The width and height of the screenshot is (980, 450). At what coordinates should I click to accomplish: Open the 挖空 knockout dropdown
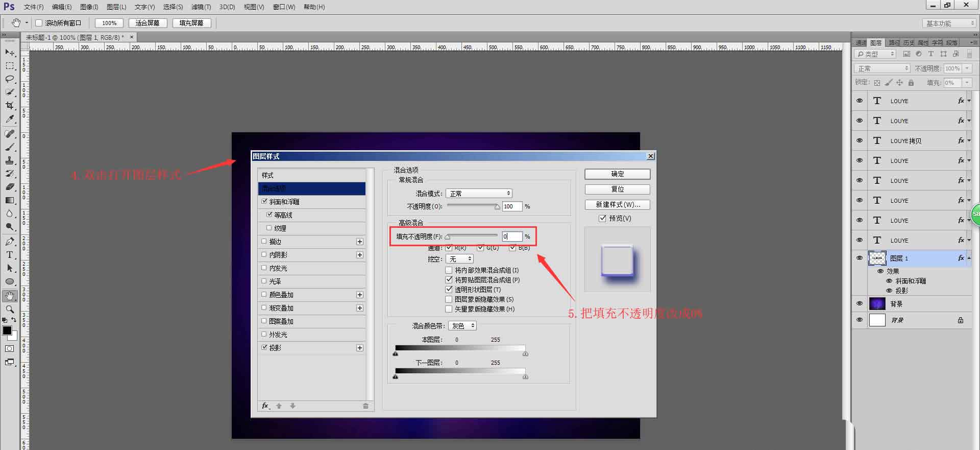tap(459, 259)
